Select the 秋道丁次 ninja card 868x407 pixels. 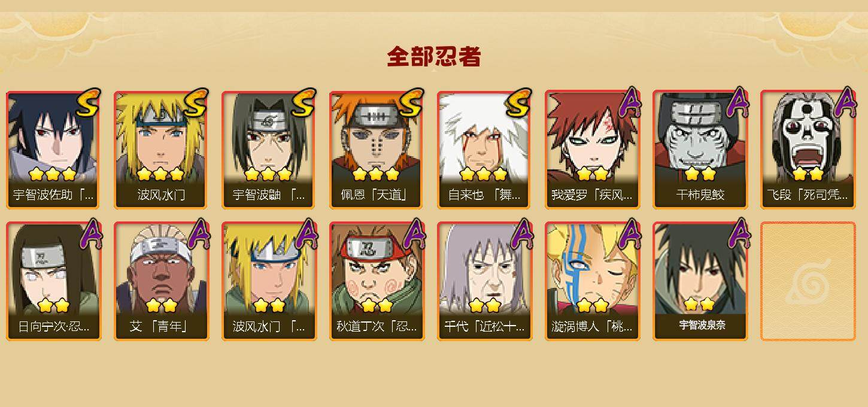377,281
